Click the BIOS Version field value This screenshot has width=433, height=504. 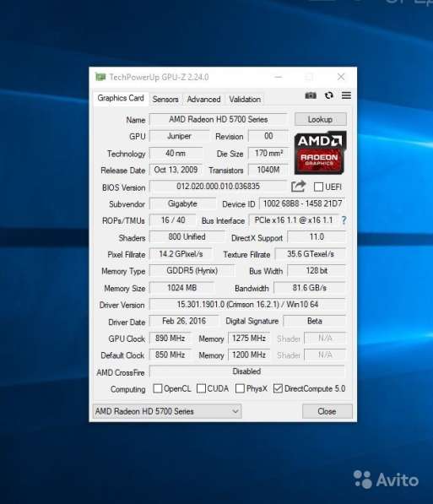218,187
